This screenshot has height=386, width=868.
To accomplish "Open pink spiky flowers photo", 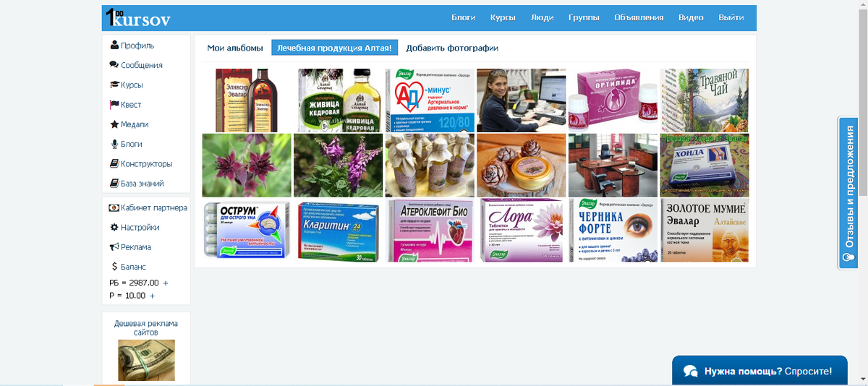I will pos(339,166).
